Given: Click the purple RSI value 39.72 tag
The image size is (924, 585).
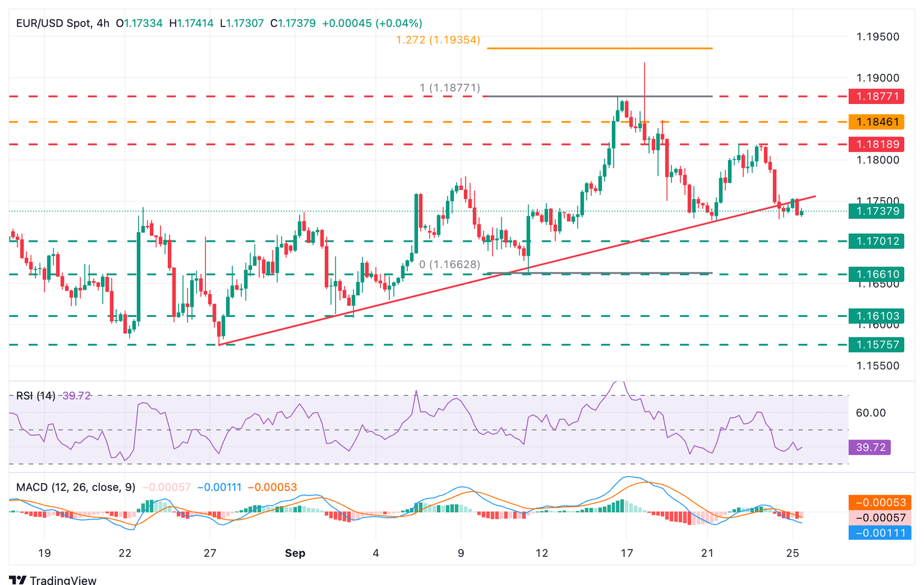Looking at the screenshot, I should click(869, 447).
